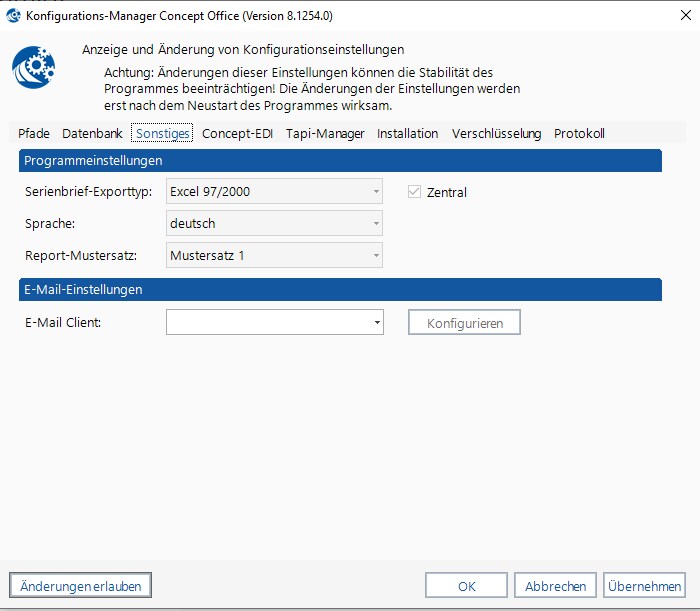Select the Sonstiges tab

click(x=162, y=133)
